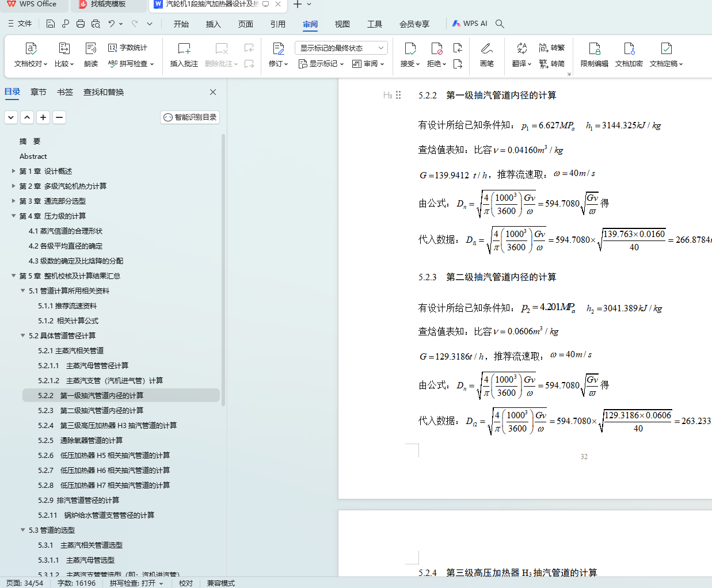Expand 第 3 章 通流部分选型
This screenshot has height=588, width=712.
pos(14,201)
